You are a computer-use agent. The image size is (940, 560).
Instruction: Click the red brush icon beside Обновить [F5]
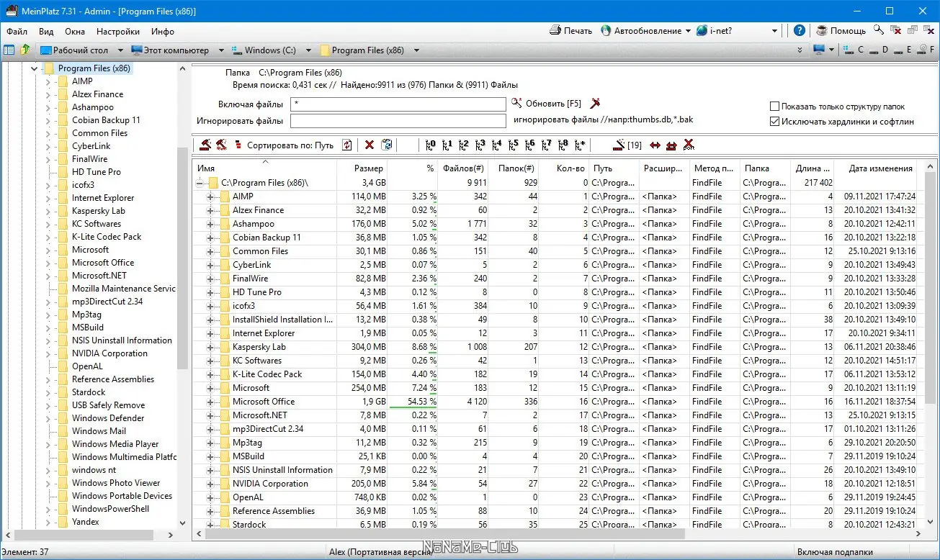(595, 104)
